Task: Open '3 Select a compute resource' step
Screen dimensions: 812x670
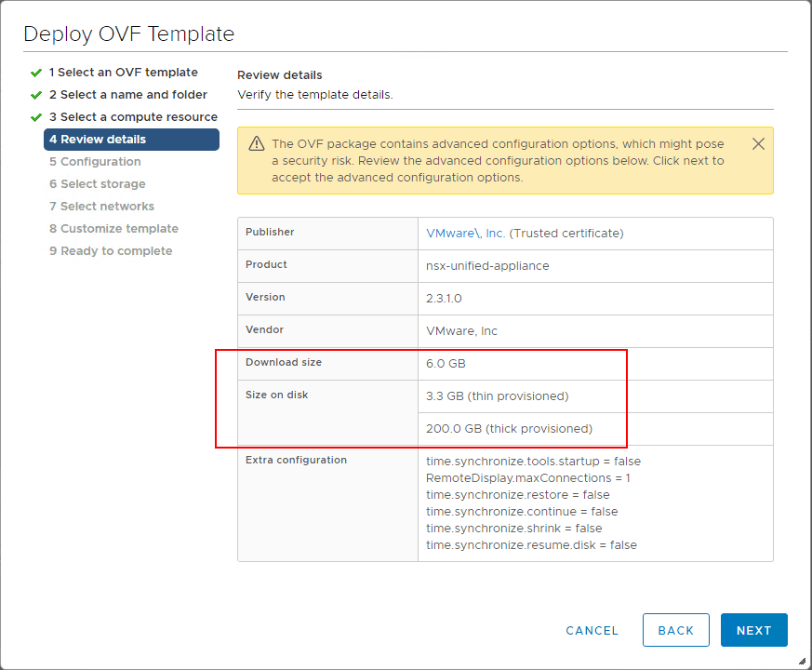Action: (x=133, y=116)
